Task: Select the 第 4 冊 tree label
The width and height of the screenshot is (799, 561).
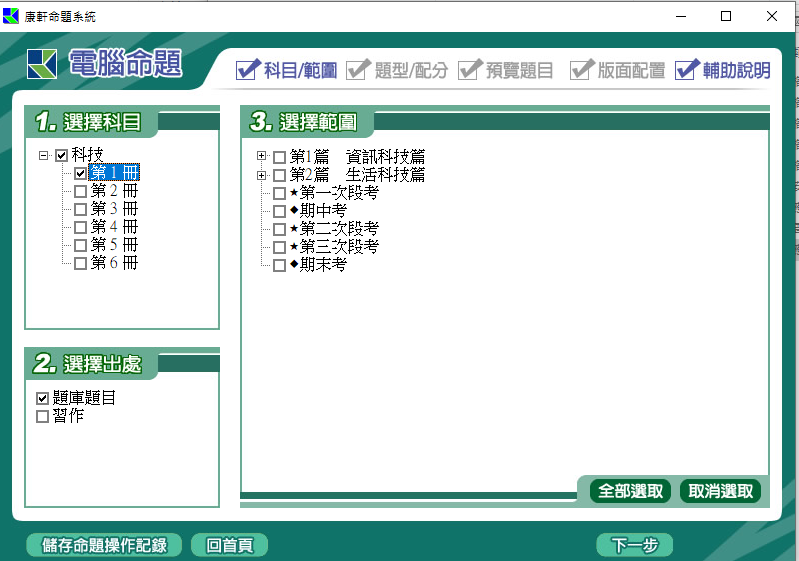Action: (x=114, y=227)
